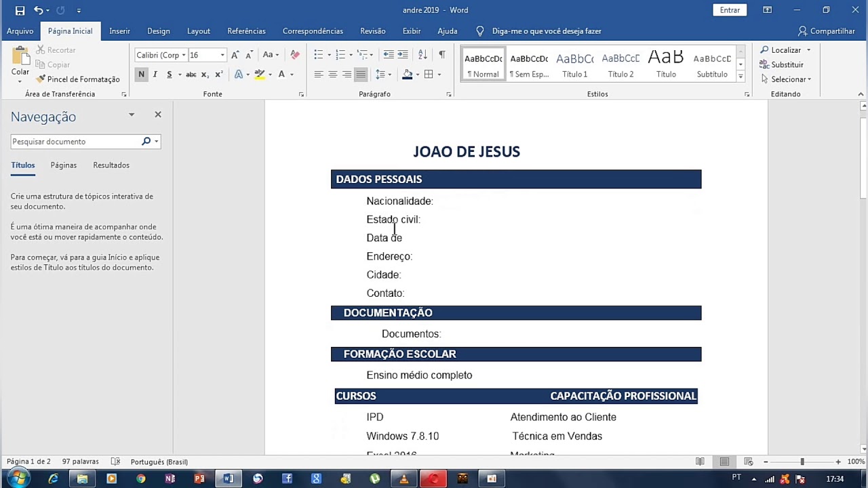Apply the Título 1 style
The width and height of the screenshot is (868, 488).
(x=574, y=65)
